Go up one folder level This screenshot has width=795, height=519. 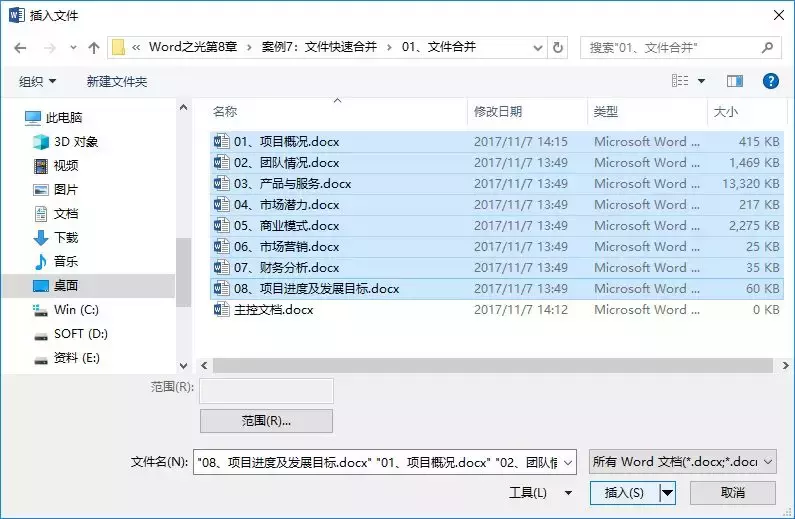click(94, 48)
